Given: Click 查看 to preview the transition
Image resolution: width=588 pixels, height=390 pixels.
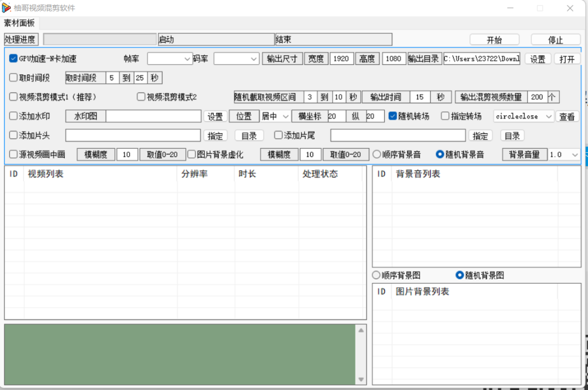Looking at the screenshot, I should point(567,117).
